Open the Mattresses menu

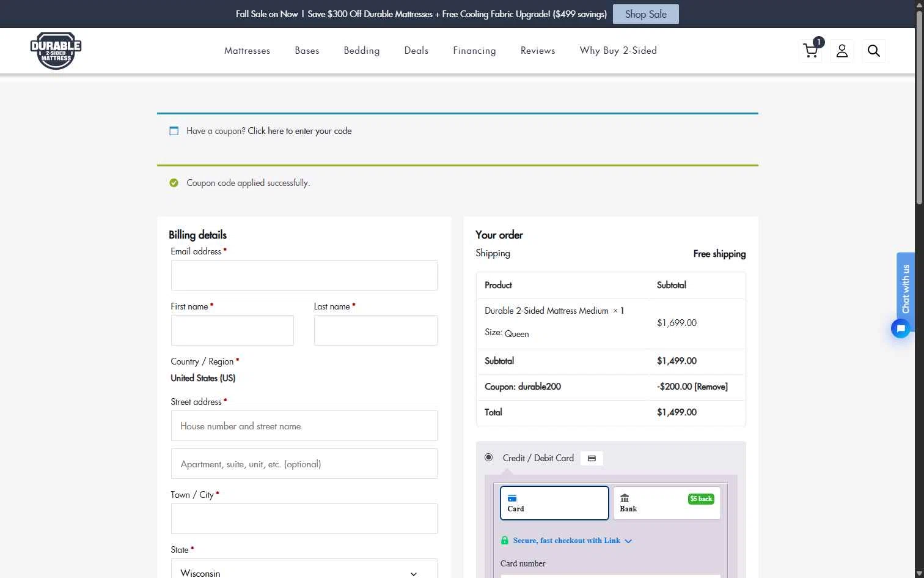(247, 51)
